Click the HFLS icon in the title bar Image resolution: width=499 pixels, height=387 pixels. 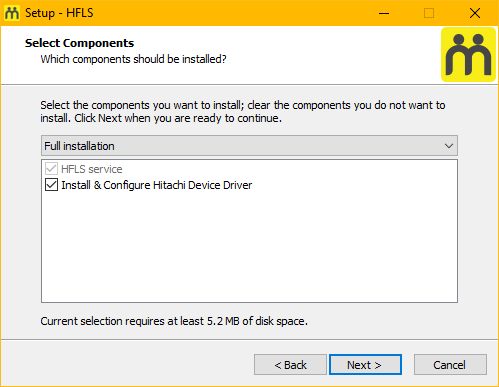(12, 13)
